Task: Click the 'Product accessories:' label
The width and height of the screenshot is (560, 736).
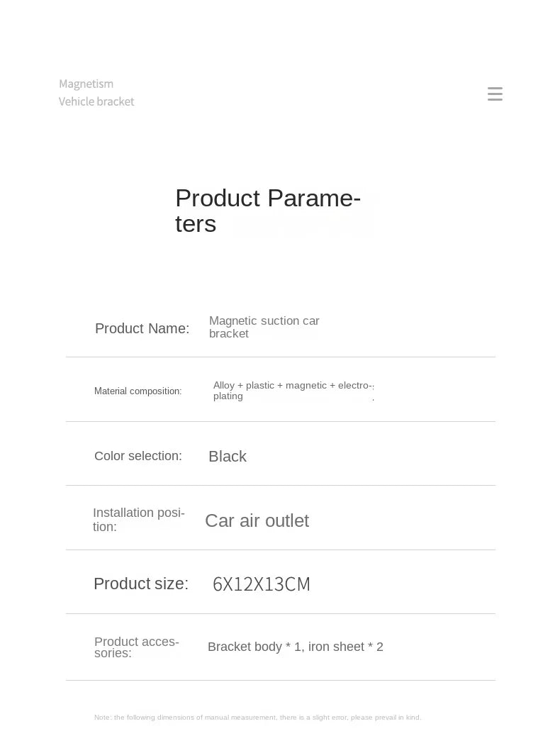Action: [x=136, y=647]
